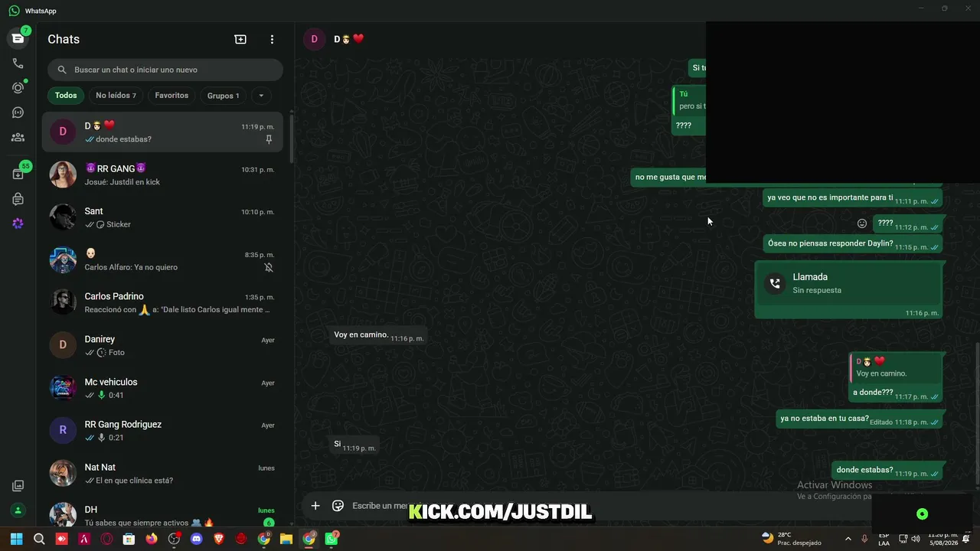Open the Status updates section
This screenshot has width=980, height=551.
(18, 88)
